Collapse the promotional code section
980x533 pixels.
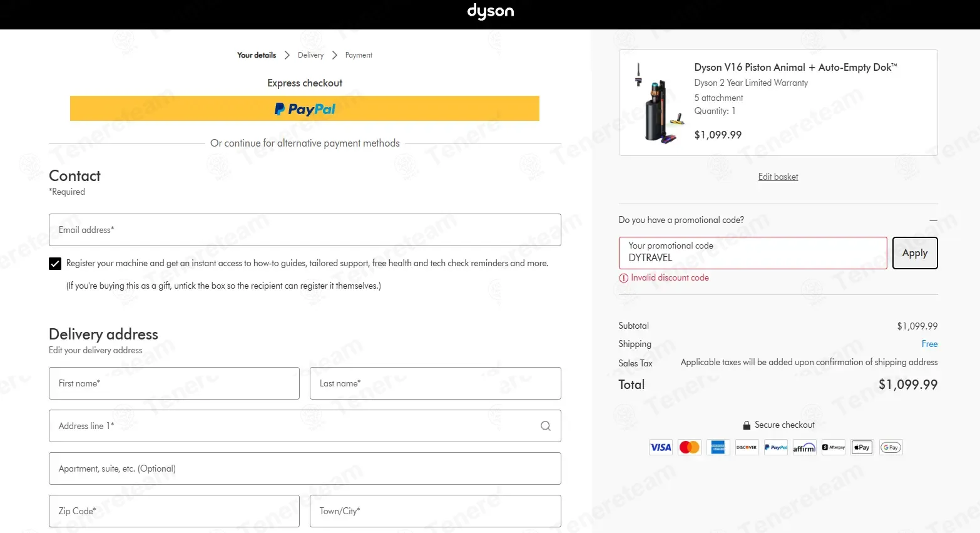coord(933,220)
